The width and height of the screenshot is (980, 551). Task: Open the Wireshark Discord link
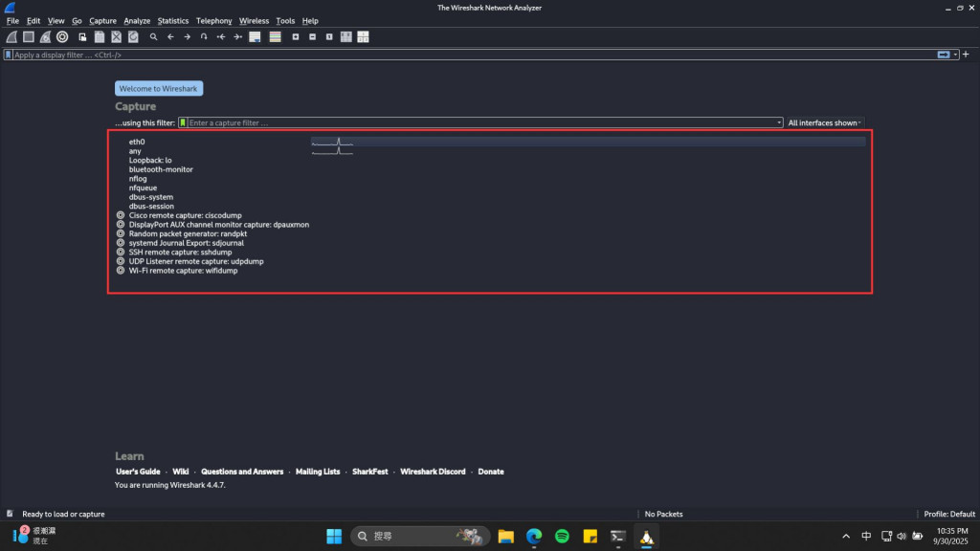pyautogui.click(x=433, y=472)
